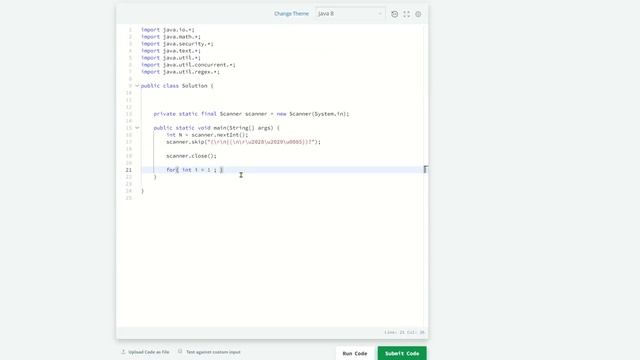The image size is (640, 360).
Task: Click the line 'import java.security.*;'
Action: coord(177,44)
